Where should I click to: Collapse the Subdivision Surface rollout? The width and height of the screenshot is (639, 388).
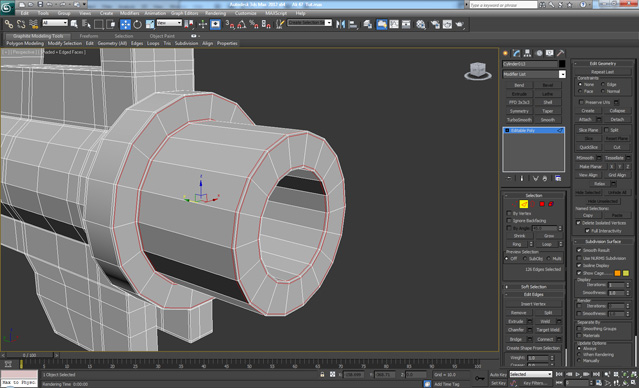(603, 242)
